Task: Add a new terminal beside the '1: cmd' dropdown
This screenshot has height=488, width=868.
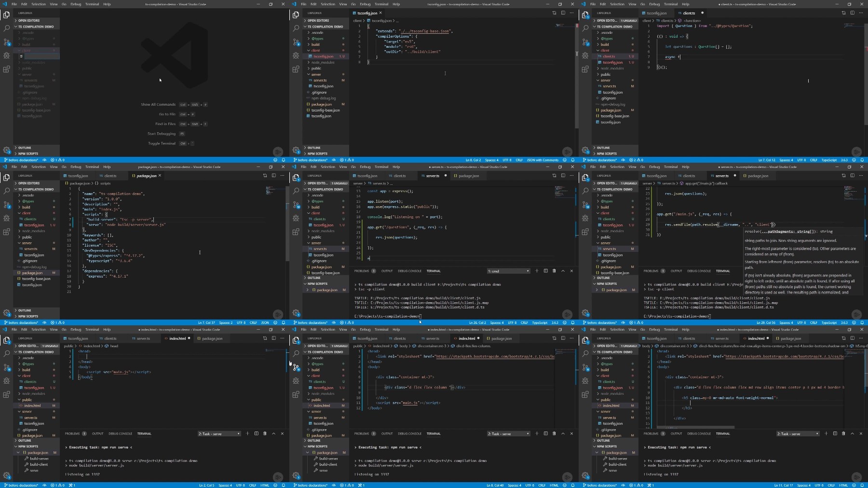Action: point(537,271)
